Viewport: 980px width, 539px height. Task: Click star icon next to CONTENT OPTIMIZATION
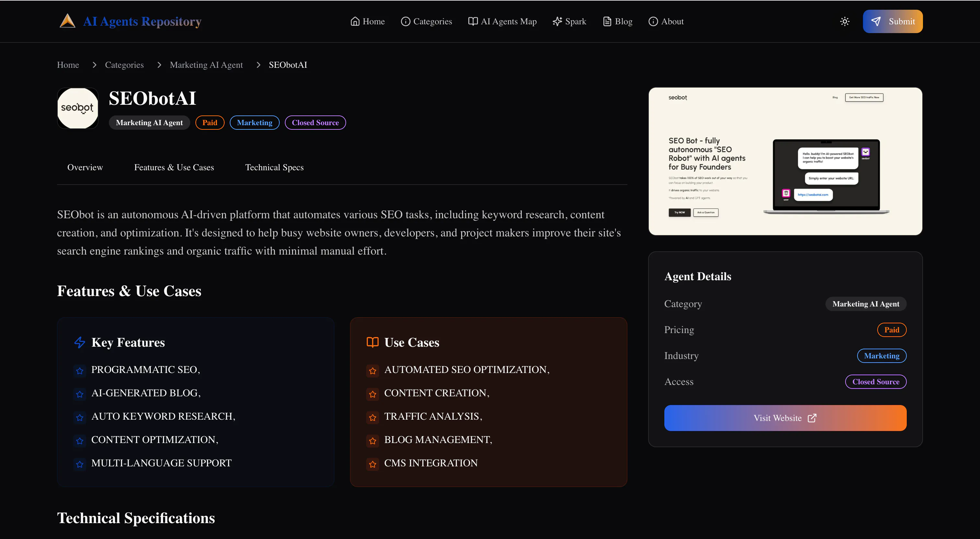pos(79,441)
